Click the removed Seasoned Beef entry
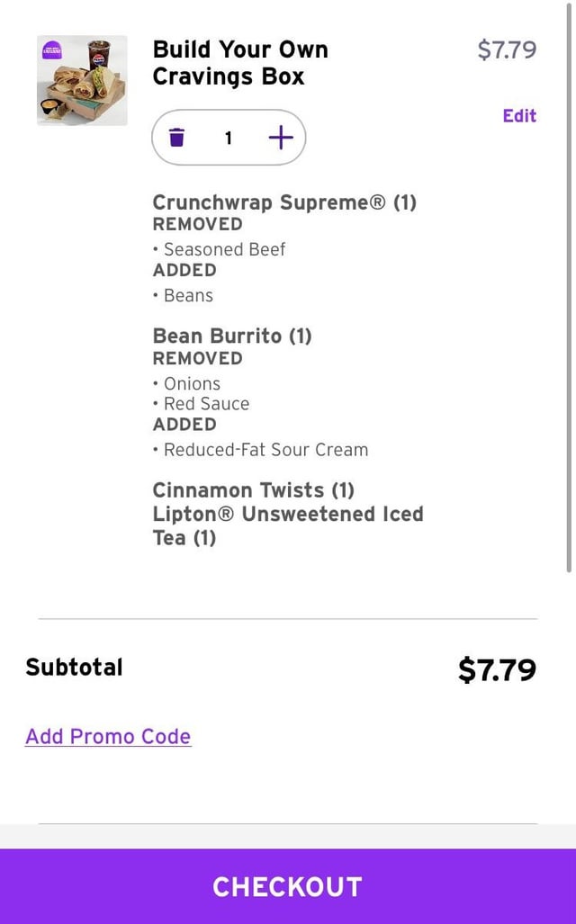Screen dimensions: 576x924 coord(223,249)
